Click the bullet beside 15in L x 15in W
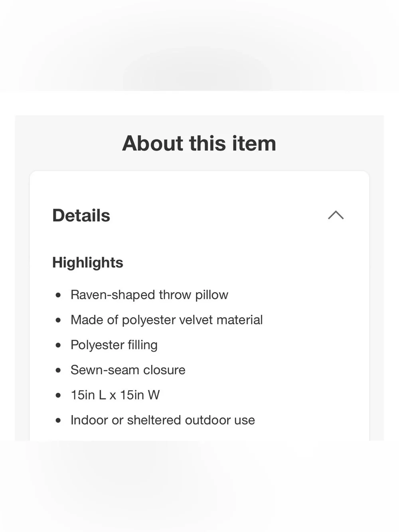 coord(58,396)
